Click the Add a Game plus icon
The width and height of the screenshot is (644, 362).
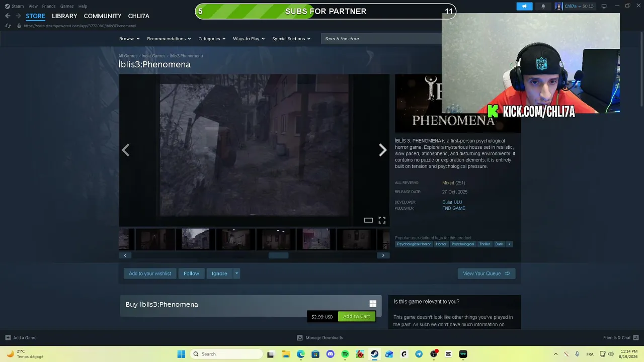(x=8, y=337)
